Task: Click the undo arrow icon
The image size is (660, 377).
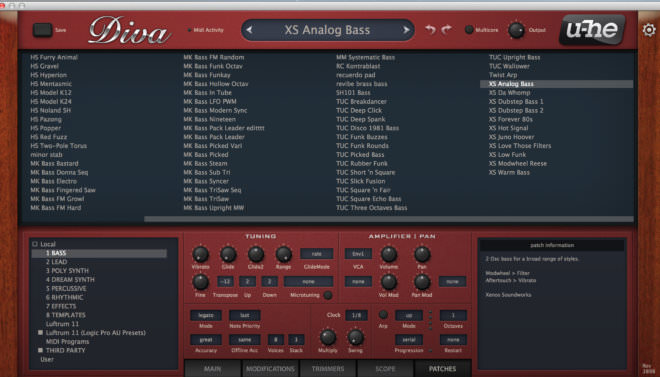Action: pos(430,29)
